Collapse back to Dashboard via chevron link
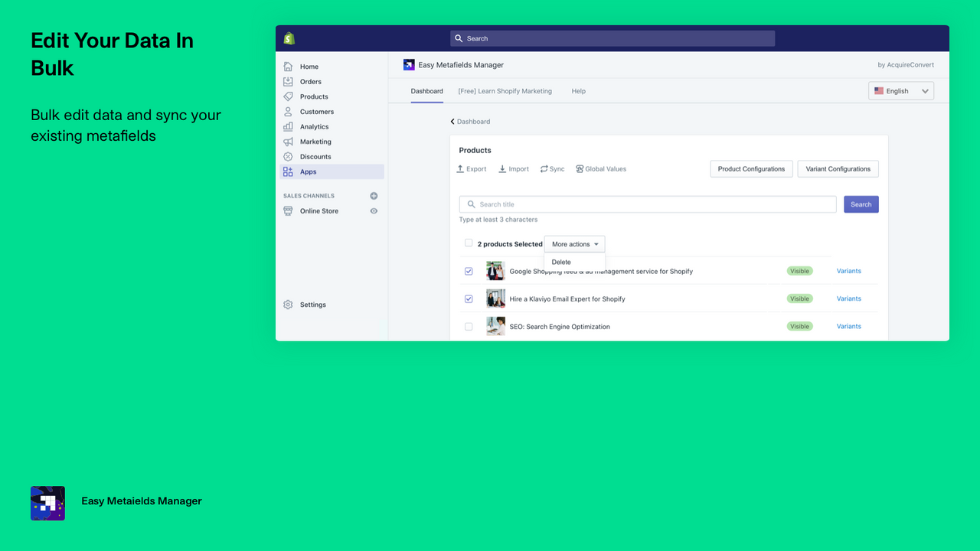Screen dimensions: 980x551 [469, 121]
